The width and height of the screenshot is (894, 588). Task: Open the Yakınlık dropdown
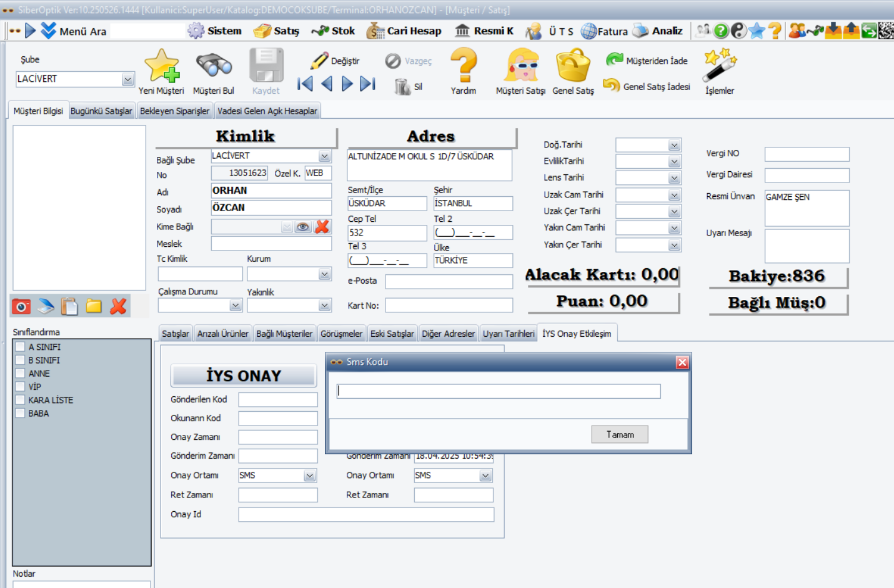324,306
